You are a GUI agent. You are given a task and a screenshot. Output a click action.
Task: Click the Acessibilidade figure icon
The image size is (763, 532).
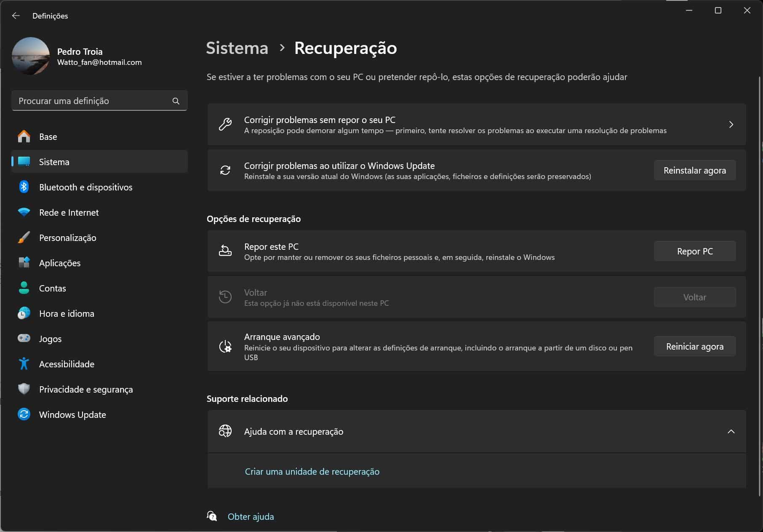24,364
